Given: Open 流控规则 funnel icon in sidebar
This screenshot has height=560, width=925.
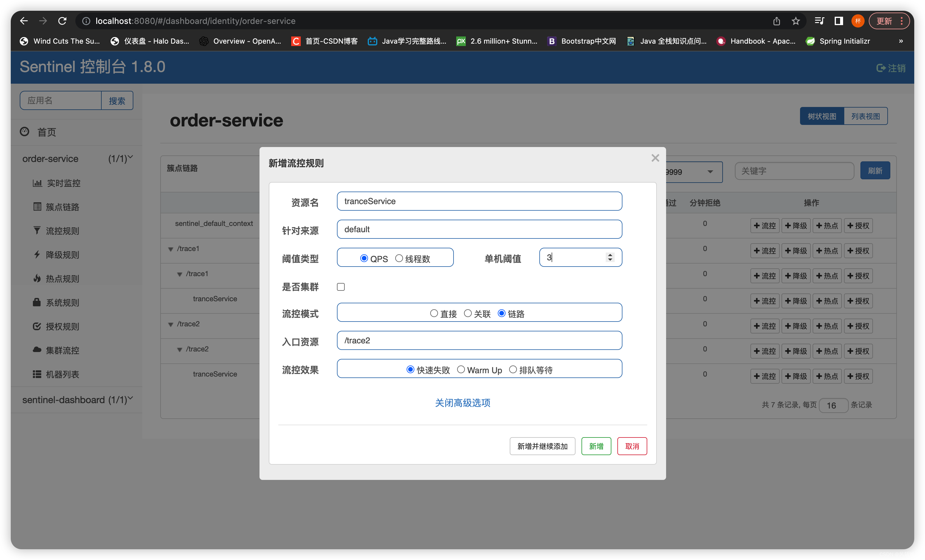Looking at the screenshot, I should [x=37, y=230].
